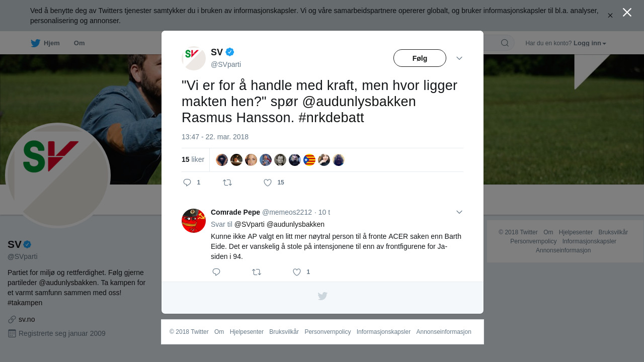Expand more options chevron on SV's tweet
The image size is (644, 362).
459,58
